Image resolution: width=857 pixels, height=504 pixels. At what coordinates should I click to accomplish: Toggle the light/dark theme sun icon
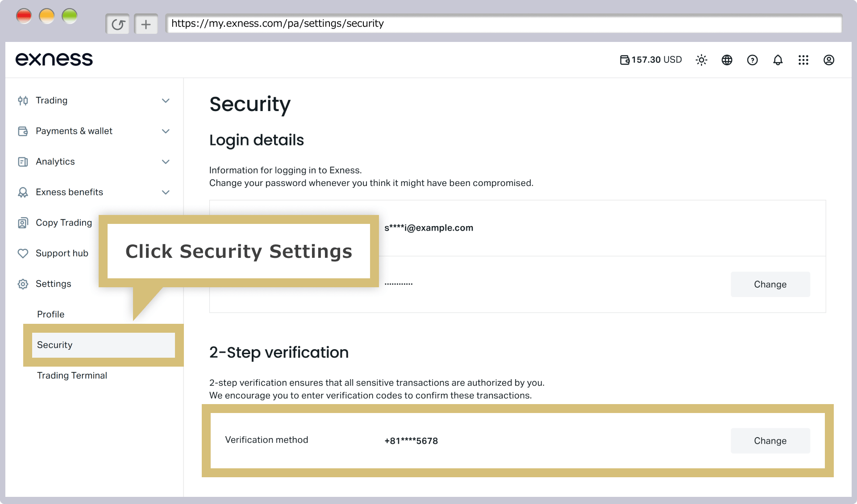point(701,60)
